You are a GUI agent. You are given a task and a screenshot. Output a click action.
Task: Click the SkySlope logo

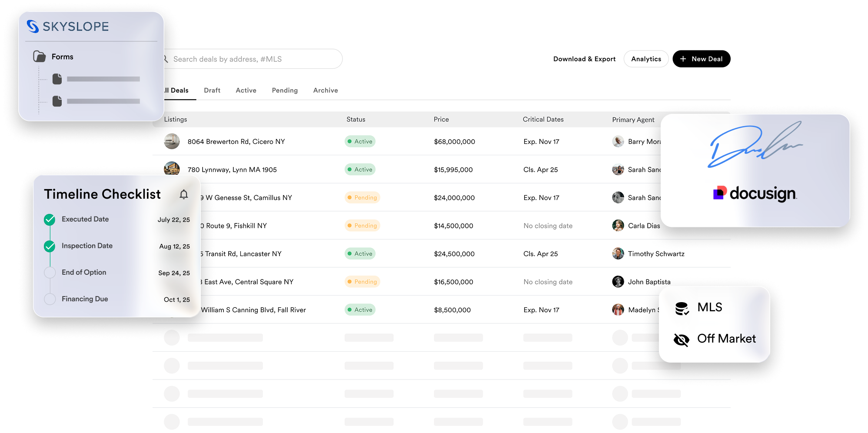68,27
